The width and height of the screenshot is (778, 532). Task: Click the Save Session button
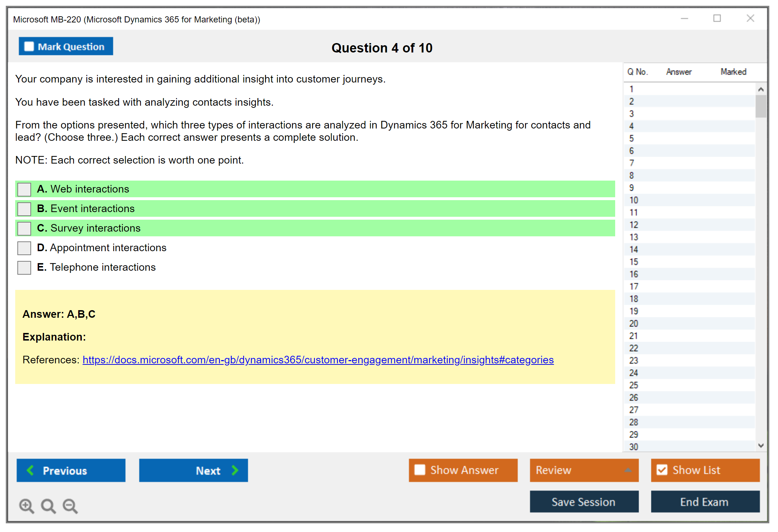(584, 502)
